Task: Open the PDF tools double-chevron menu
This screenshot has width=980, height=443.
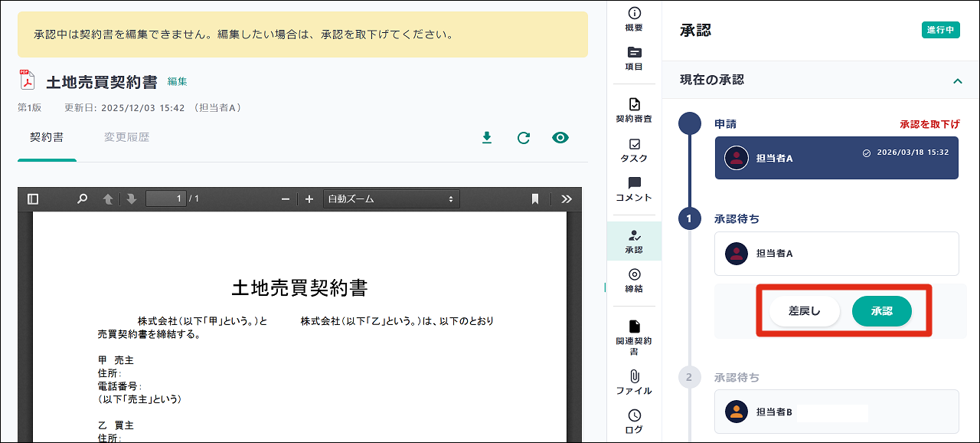Action: click(567, 199)
